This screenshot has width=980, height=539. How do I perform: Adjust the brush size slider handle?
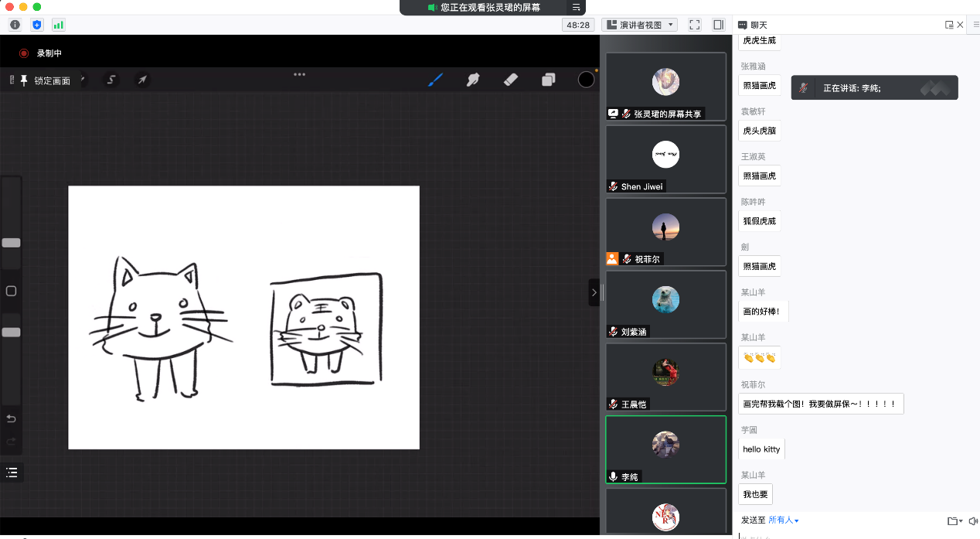11,243
